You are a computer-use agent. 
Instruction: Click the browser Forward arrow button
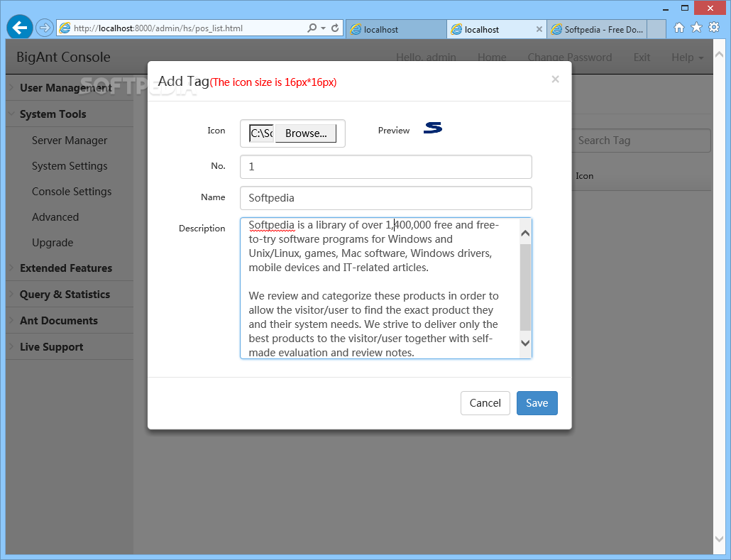click(x=44, y=28)
